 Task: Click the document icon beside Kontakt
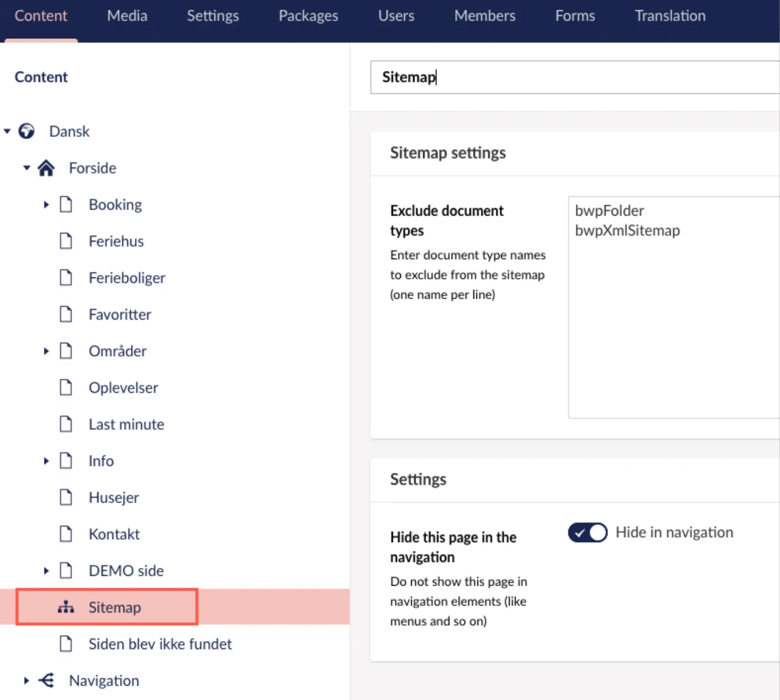coord(66,534)
